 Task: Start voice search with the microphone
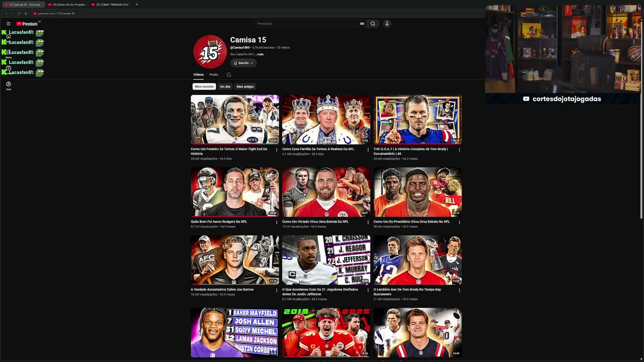pos(387,24)
